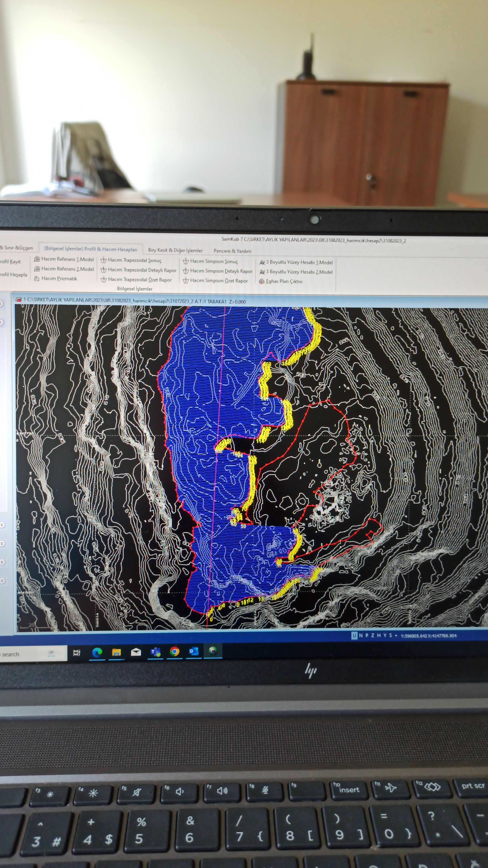Screen dimensions: 488x868
Task: Open Eghas Plan Çıktısı
Action: (x=284, y=281)
